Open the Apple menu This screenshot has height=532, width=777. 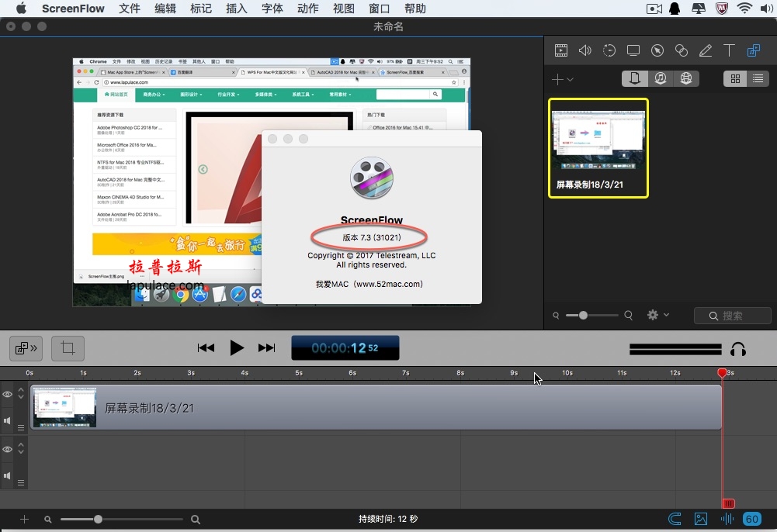[x=21, y=9]
